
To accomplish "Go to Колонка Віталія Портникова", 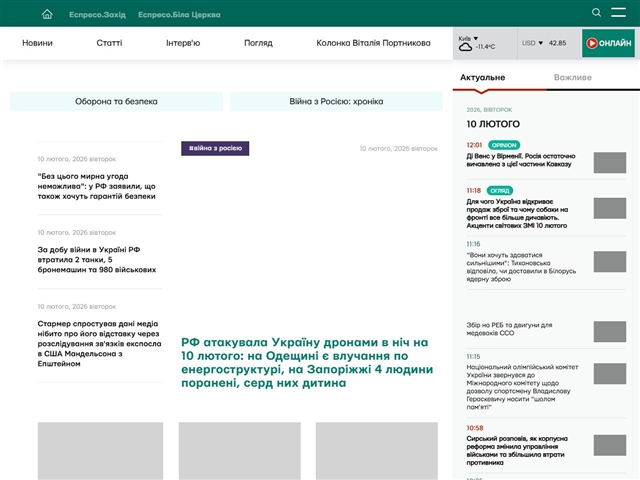I will tap(373, 43).
